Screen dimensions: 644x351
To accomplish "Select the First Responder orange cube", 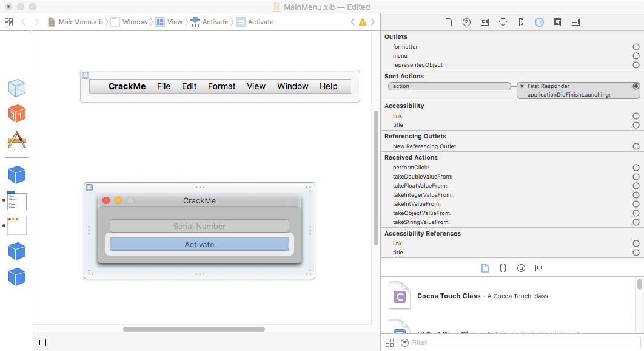I will click(x=17, y=114).
